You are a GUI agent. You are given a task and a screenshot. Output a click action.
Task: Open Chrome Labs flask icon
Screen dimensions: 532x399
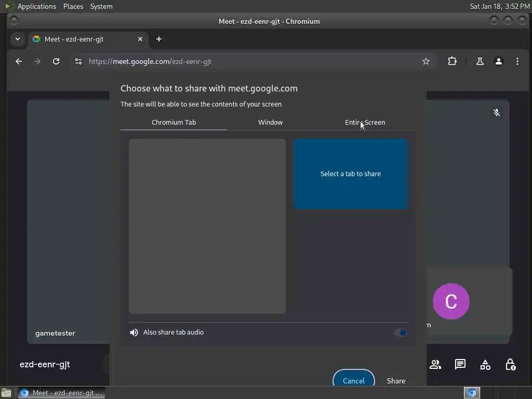480,61
